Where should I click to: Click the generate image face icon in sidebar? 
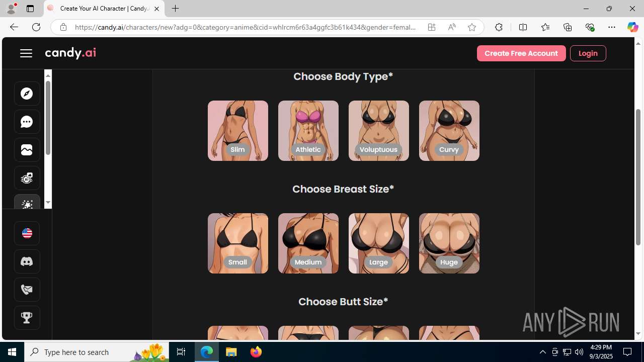(x=27, y=178)
